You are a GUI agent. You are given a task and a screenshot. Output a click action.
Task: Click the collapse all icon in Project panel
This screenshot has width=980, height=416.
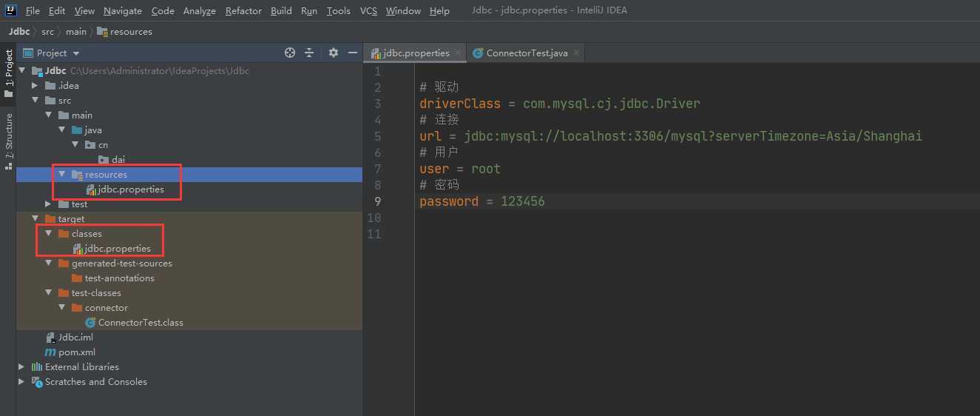(309, 53)
